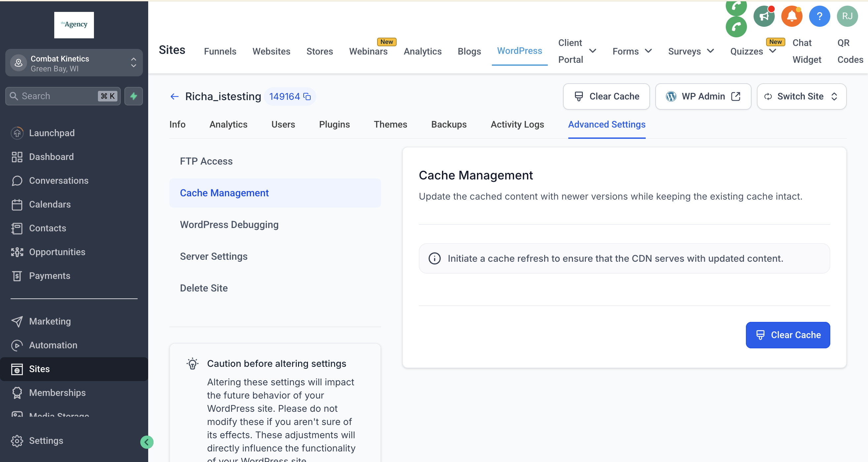
Task: Open Launchpad from the sidebar
Action: (52, 133)
